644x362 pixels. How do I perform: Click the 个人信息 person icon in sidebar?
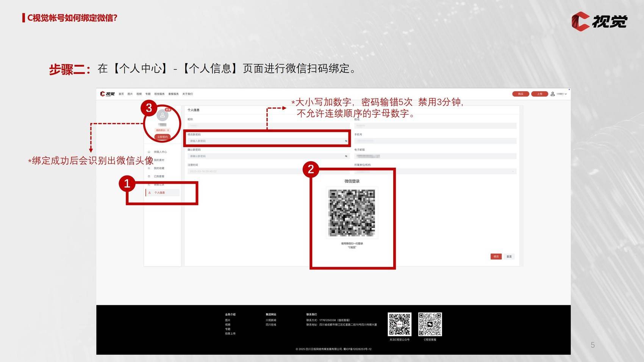[150, 193]
